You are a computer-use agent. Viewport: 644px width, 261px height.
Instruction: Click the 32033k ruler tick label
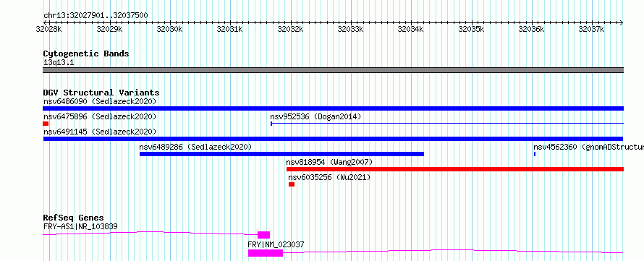(x=351, y=29)
